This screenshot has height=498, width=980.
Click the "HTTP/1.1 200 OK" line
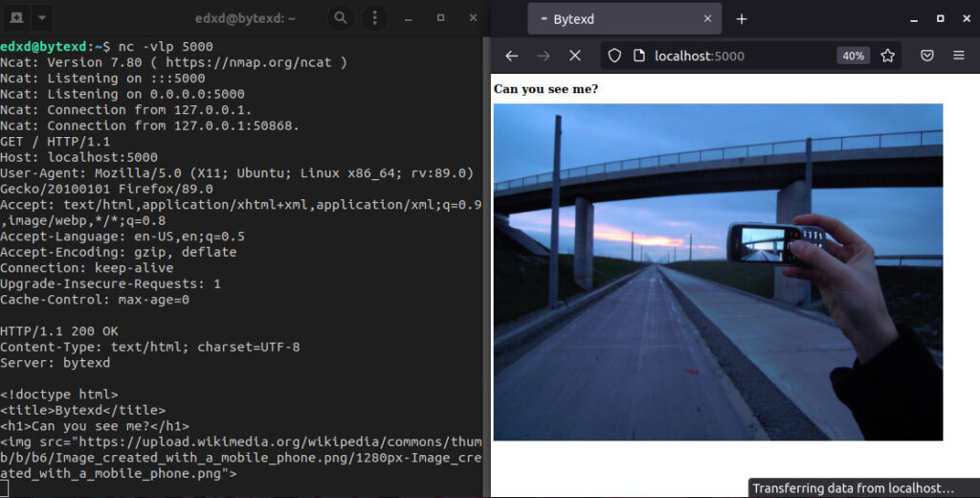(59, 331)
